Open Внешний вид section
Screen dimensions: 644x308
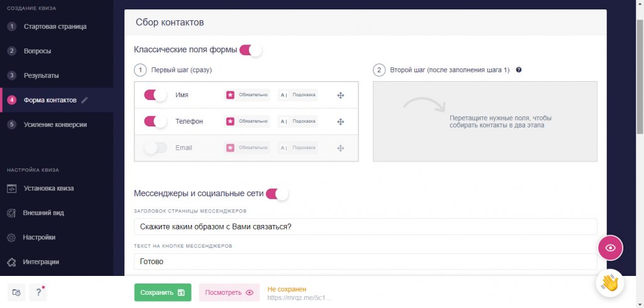(43, 213)
